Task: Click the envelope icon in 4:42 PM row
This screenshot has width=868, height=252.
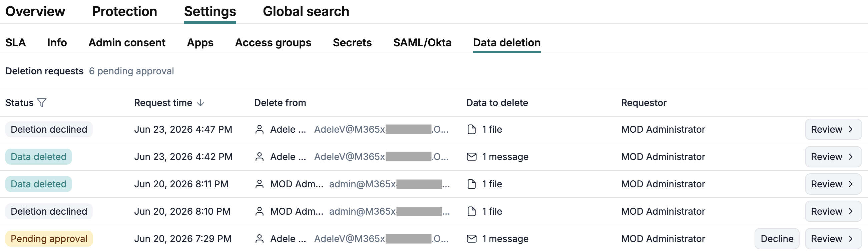Action: 471,157
